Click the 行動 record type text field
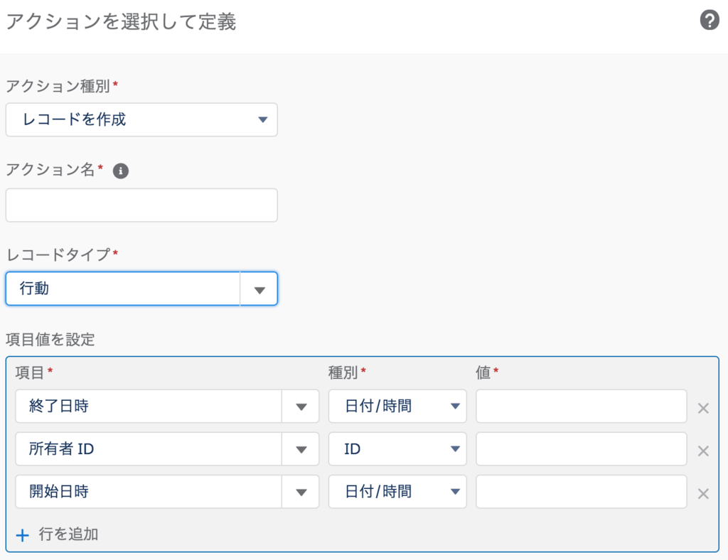 pos(123,289)
